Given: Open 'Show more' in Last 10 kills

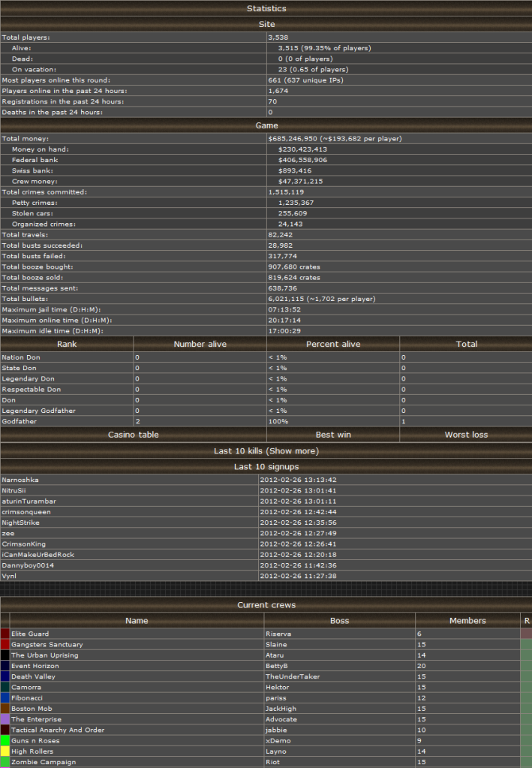Looking at the screenshot, I should tap(292, 451).
